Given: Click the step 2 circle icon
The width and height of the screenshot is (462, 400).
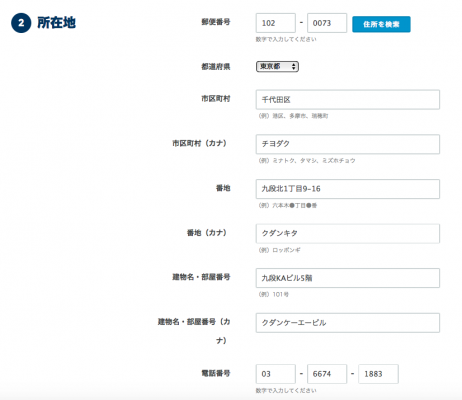Looking at the screenshot, I should [x=21, y=23].
